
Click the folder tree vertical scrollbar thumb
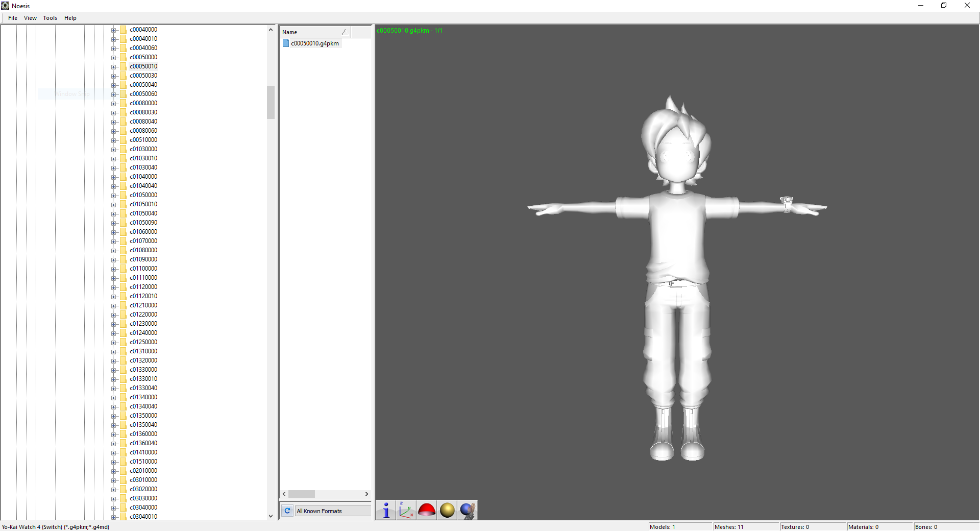[x=271, y=102]
